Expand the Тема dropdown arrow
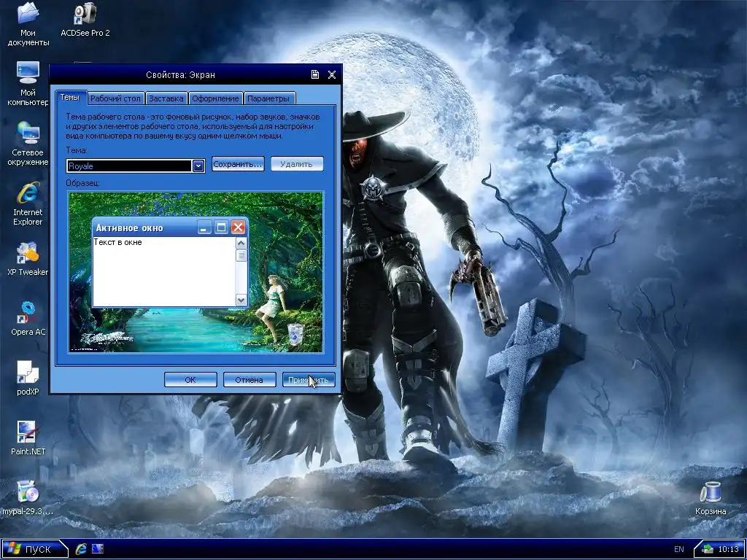This screenshot has height=560, width=747. pyautogui.click(x=198, y=166)
